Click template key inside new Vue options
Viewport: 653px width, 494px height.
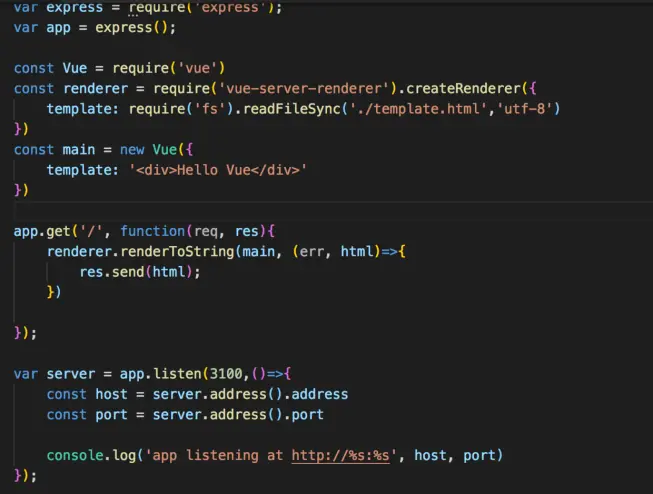coord(79,170)
